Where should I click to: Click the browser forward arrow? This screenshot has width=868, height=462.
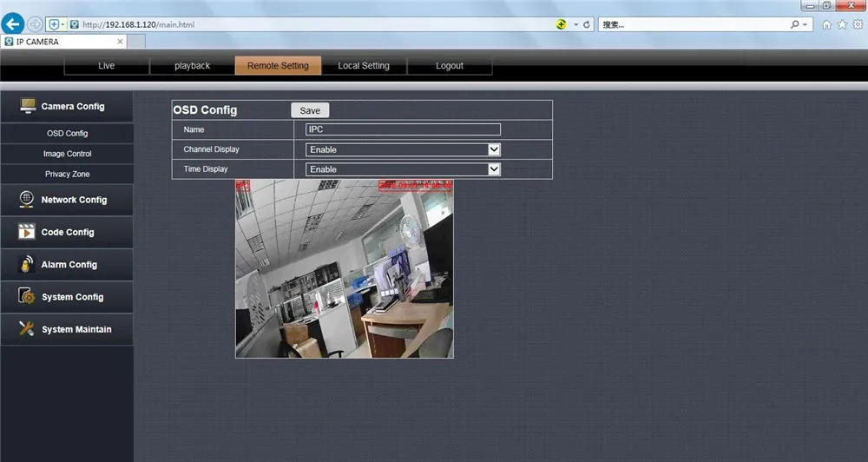[x=35, y=24]
